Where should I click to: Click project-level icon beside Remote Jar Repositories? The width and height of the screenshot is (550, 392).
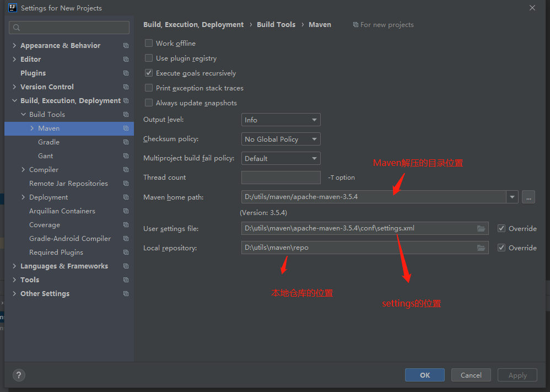click(126, 184)
